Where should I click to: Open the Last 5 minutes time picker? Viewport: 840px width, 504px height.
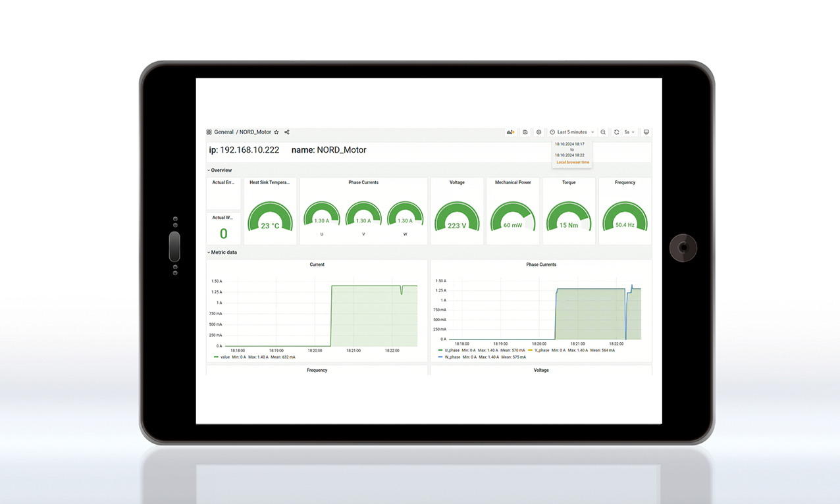pos(571,132)
